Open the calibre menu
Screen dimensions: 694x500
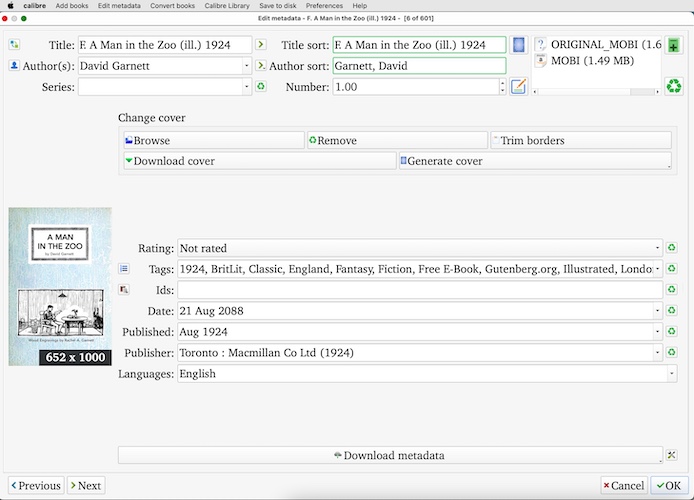click(x=35, y=6)
